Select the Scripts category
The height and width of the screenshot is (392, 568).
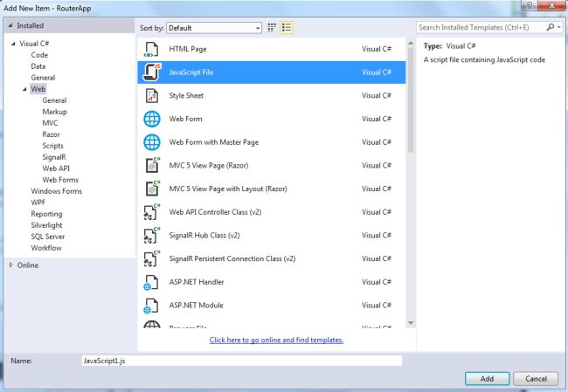pos(53,146)
